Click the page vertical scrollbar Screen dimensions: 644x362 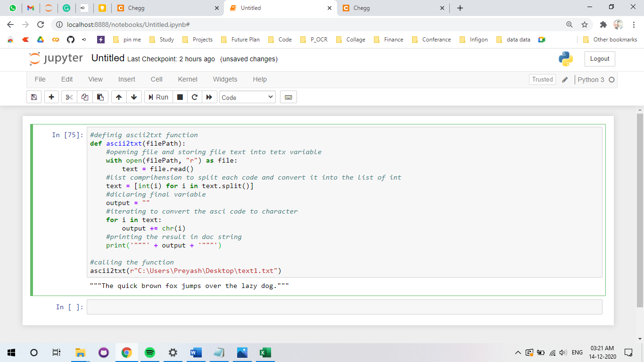click(x=640, y=210)
